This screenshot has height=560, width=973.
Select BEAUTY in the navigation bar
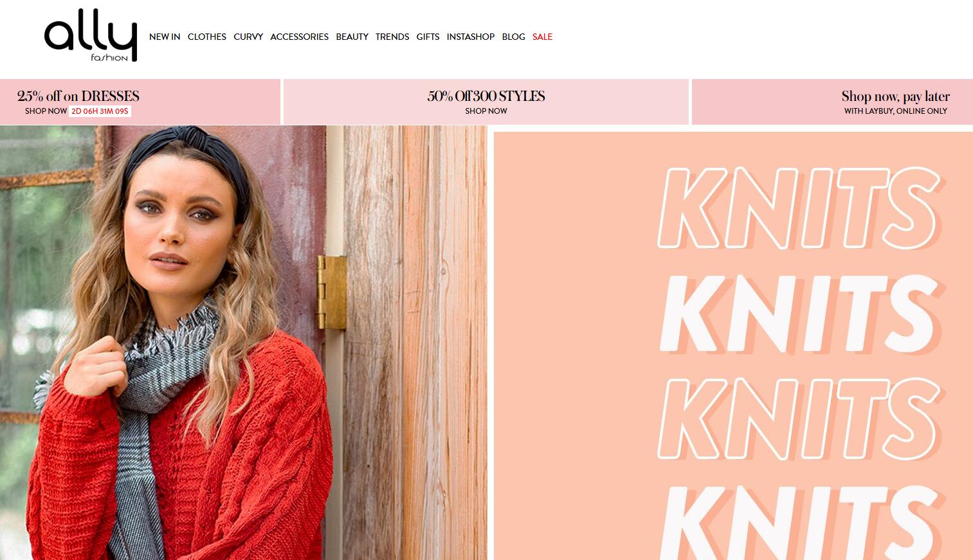352,37
